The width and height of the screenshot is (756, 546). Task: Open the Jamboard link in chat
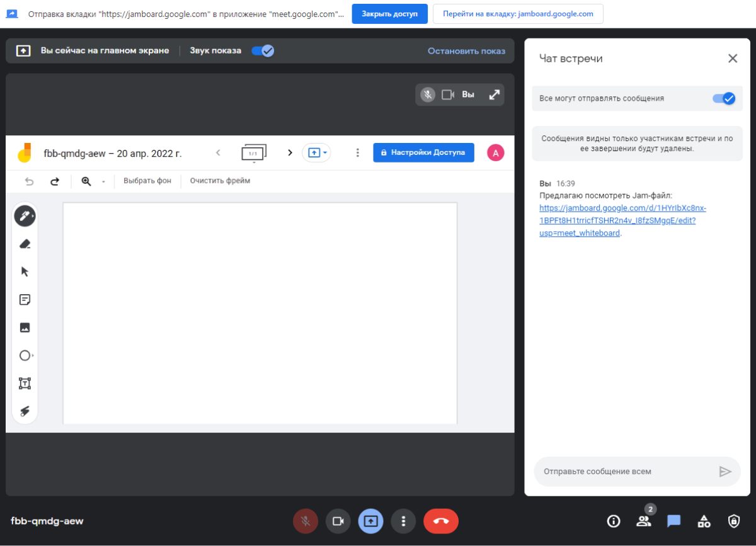click(623, 220)
